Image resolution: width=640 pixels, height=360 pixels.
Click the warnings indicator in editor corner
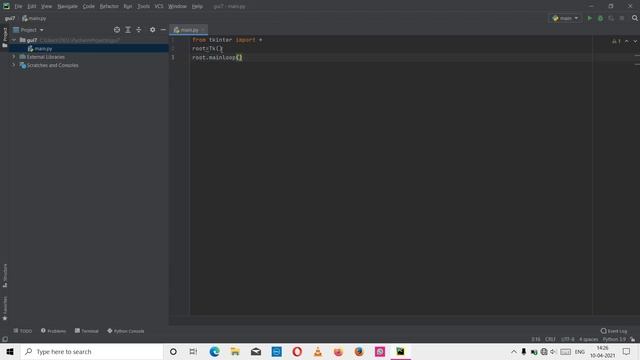click(616, 41)
